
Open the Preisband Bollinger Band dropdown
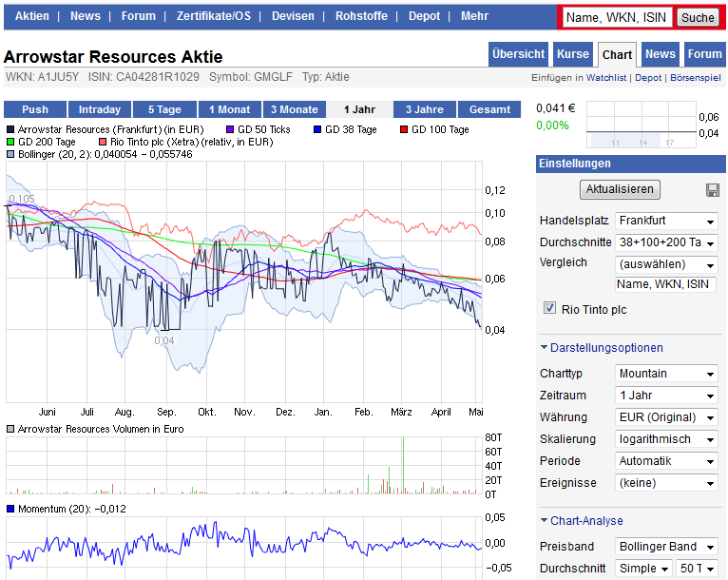[666, 547]
